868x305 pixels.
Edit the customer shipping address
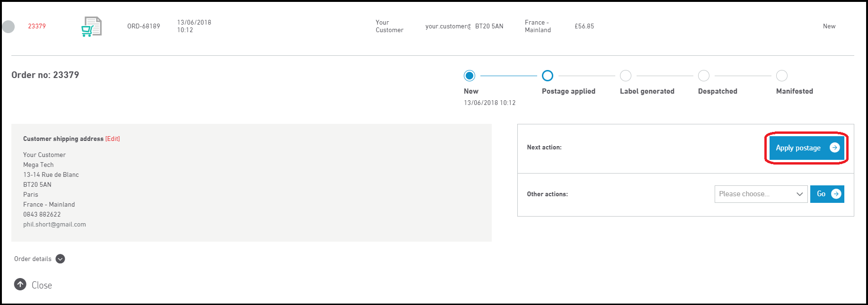coord(113,139)
